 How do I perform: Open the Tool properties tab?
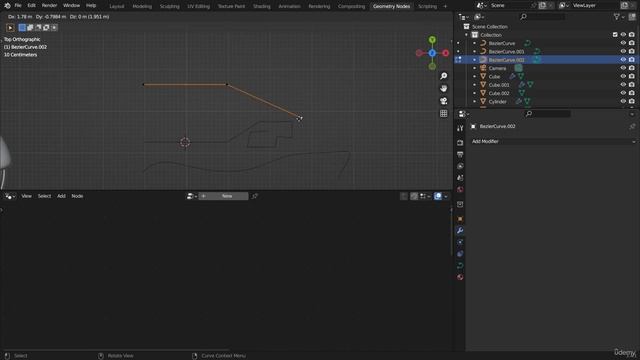tap(460, 128)
